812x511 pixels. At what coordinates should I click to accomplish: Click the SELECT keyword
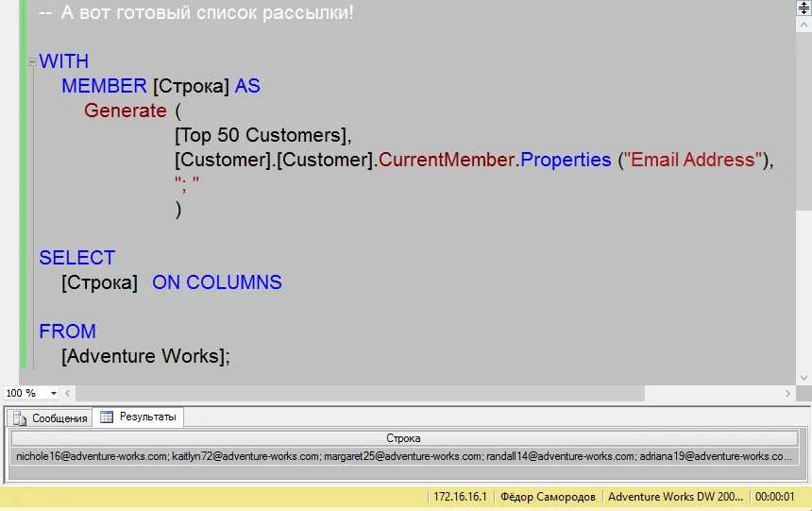coord(77,258)
